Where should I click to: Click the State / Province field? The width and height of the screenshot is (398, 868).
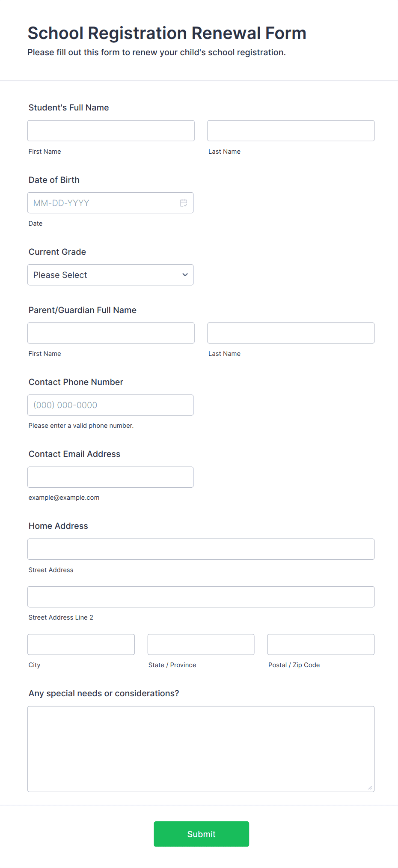(201, 644)
